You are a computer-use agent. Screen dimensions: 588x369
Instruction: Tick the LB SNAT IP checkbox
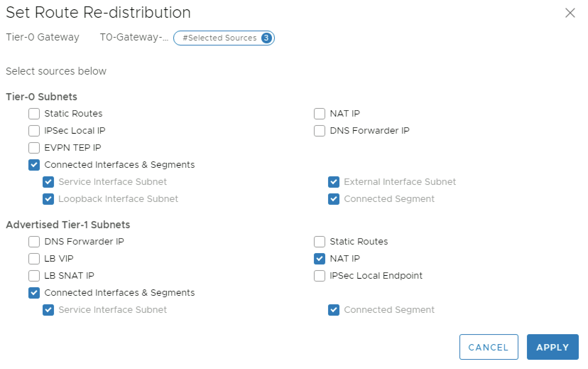34,276
